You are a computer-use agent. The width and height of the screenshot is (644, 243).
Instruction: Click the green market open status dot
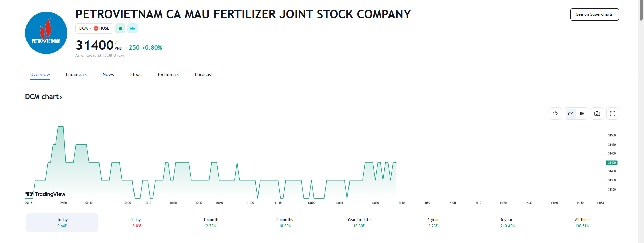120,28
